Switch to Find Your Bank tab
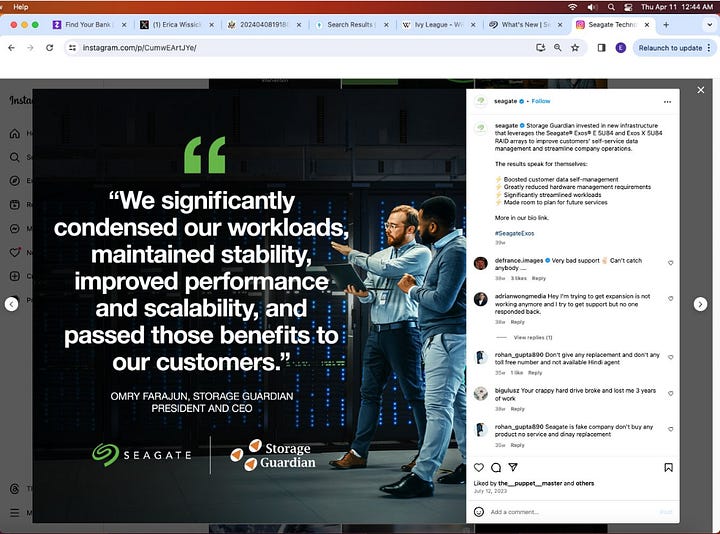The width and height of the screenshot is (720, 534). tap(89, 25)
